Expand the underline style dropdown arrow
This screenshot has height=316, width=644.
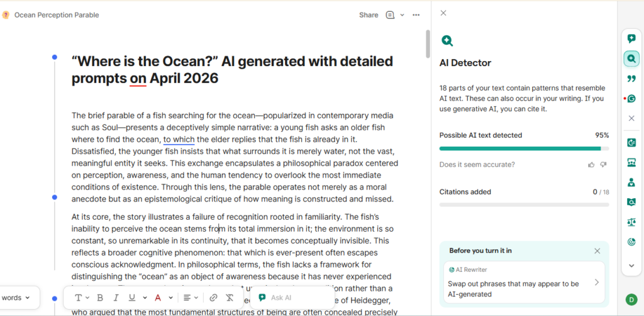tap(145, 298)
